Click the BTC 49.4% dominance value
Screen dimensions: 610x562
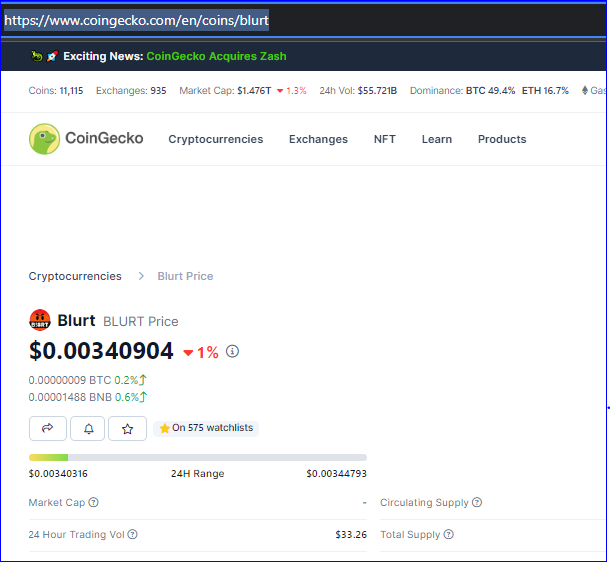tap(490, 91)
